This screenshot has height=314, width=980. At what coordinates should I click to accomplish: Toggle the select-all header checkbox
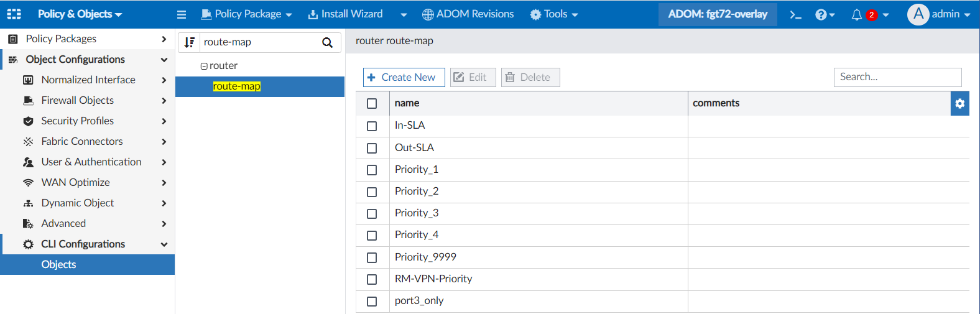click(372, 103)
